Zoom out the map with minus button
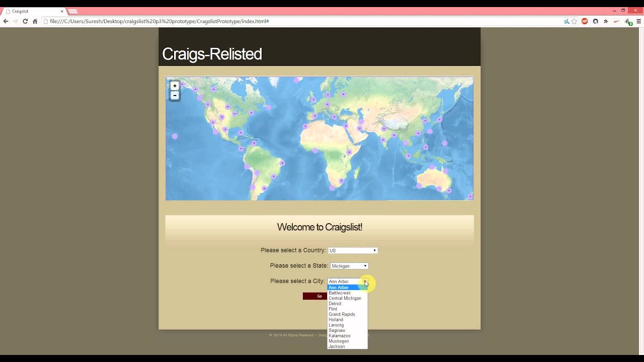644x362 pixels. 175,96
